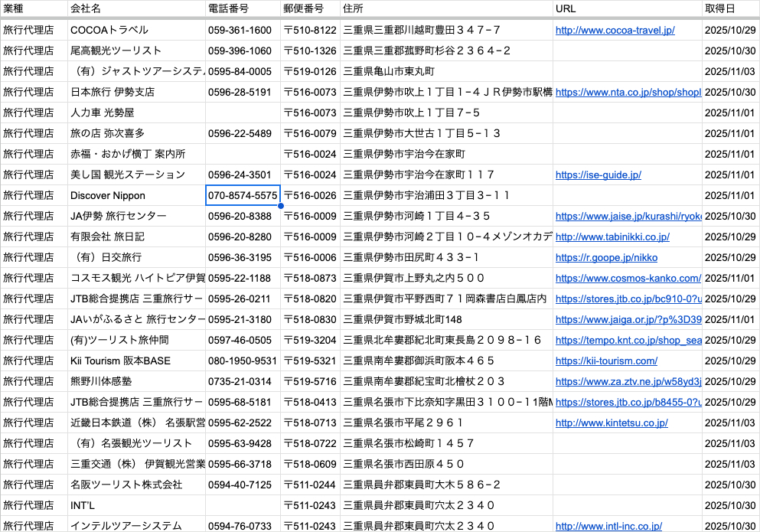Screen dimensions: 760x532
Task: Open the intl-inc.co.jp link
Action: click(x=608, y=526)
